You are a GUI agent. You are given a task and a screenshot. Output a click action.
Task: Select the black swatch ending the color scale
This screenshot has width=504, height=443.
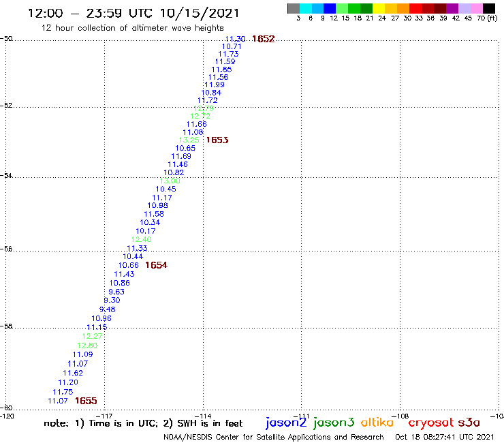point(489,8)
